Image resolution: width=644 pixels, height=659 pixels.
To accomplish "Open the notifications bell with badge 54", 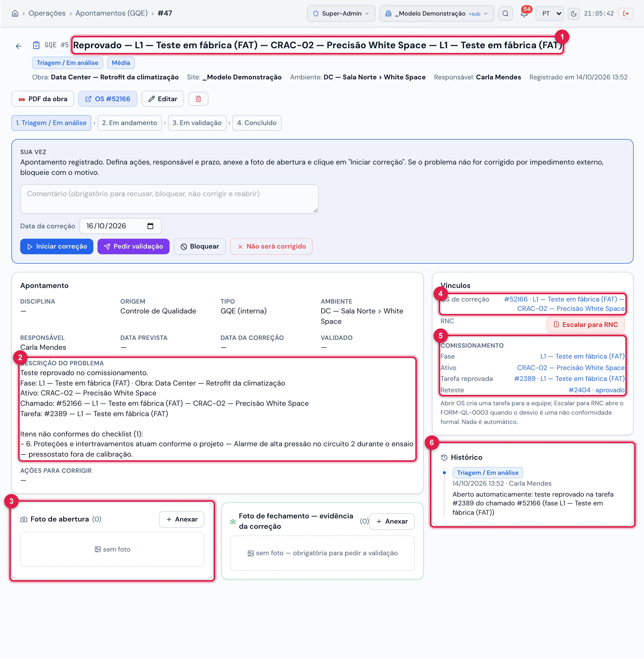I will click(x=524, y=13).
